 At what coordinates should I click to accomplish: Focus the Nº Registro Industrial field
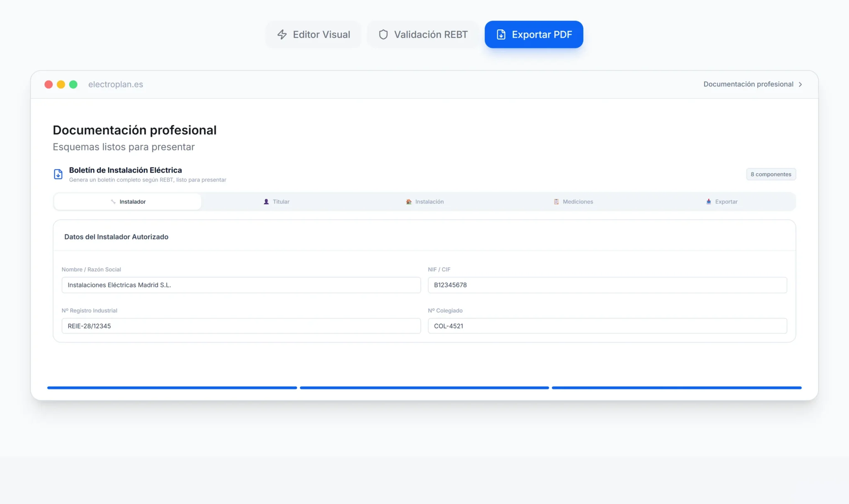(x=241, y=326)
